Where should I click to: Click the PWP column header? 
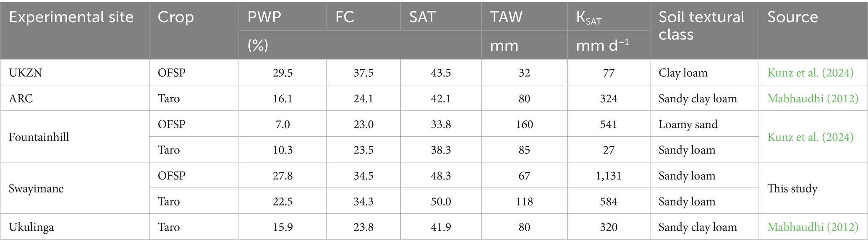264,17
